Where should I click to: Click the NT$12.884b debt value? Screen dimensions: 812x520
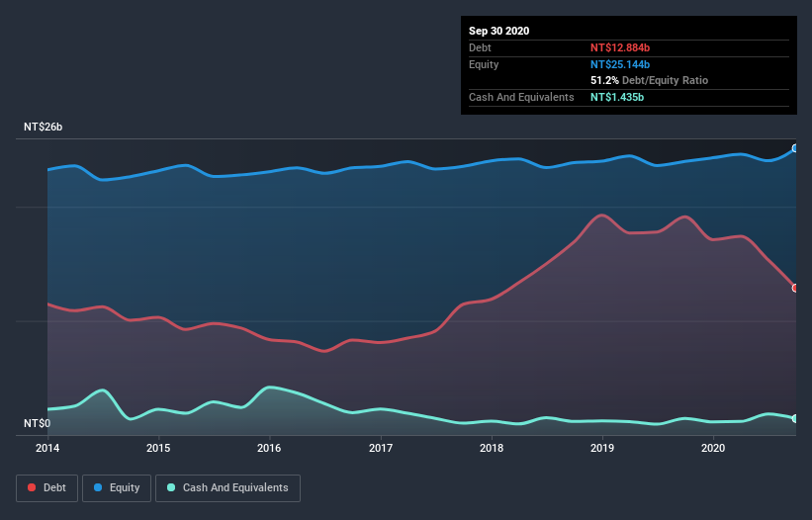(620, 47)
